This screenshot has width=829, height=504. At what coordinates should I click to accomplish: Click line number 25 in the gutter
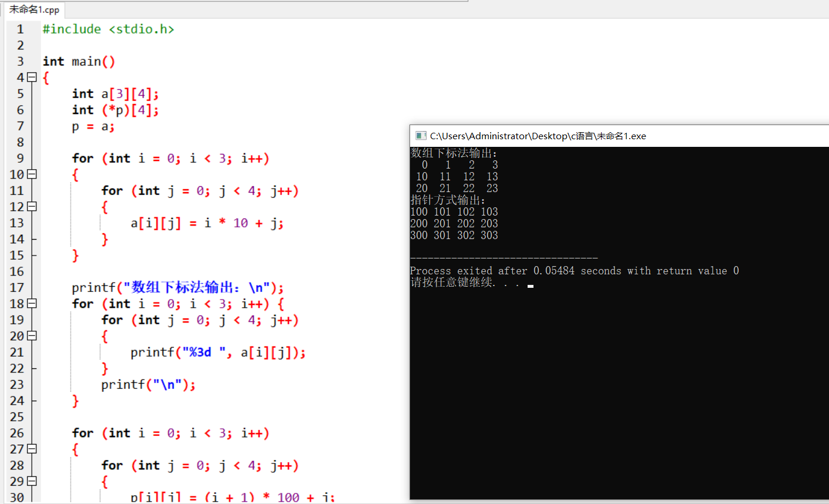point(17,416)
